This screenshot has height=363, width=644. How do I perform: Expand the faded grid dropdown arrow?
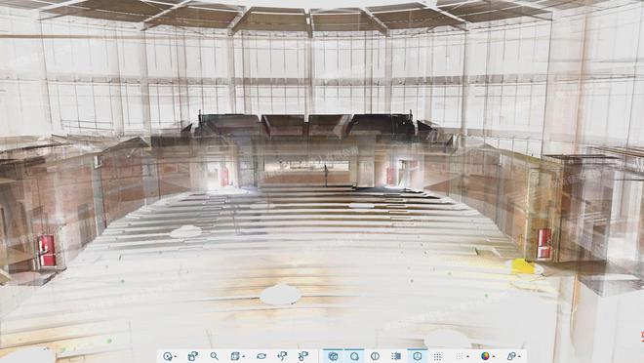[x=467, y=357]
